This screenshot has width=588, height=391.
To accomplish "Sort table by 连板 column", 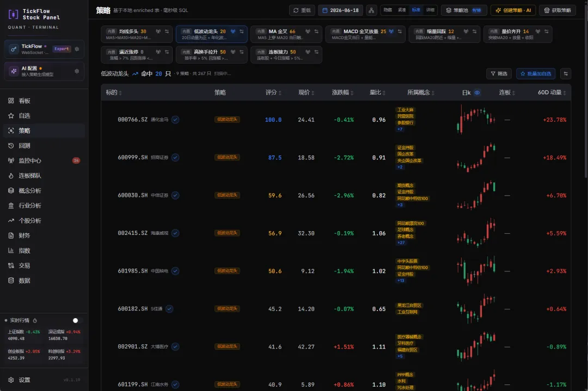I will click(x=507, y=92).
